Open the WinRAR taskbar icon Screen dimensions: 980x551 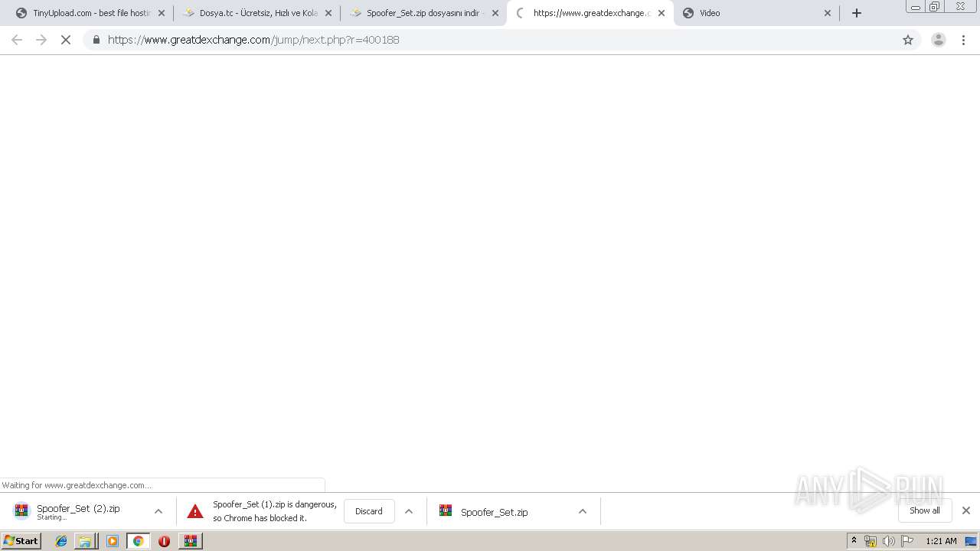[191, 541]
